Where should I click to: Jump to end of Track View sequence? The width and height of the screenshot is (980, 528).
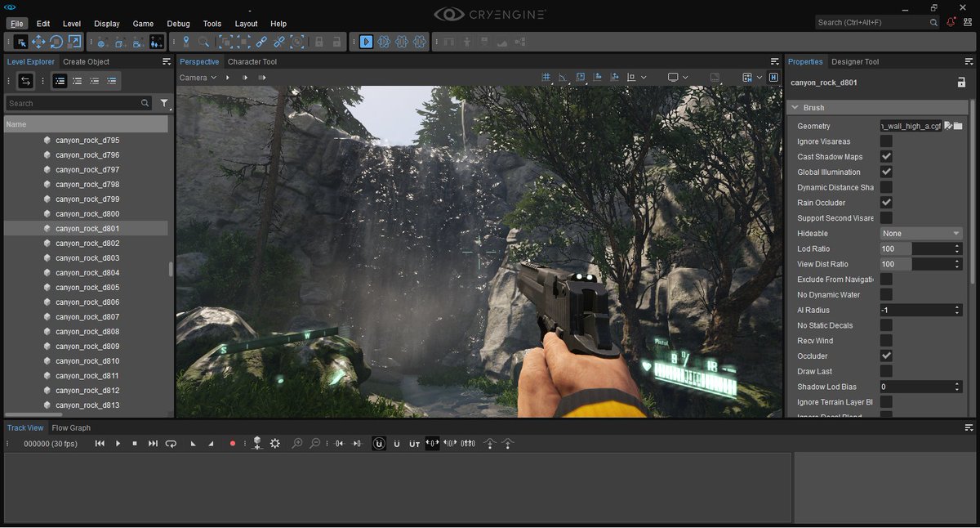[x=153, y=443]
